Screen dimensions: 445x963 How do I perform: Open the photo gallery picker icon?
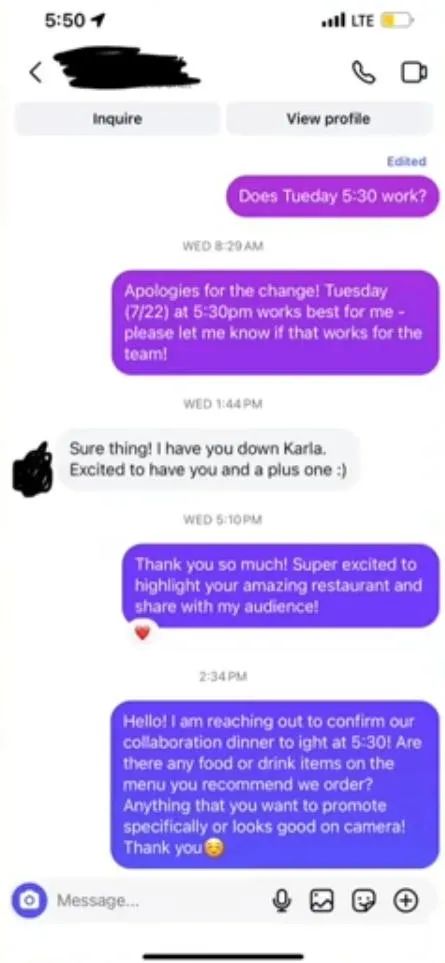[322, 901]
